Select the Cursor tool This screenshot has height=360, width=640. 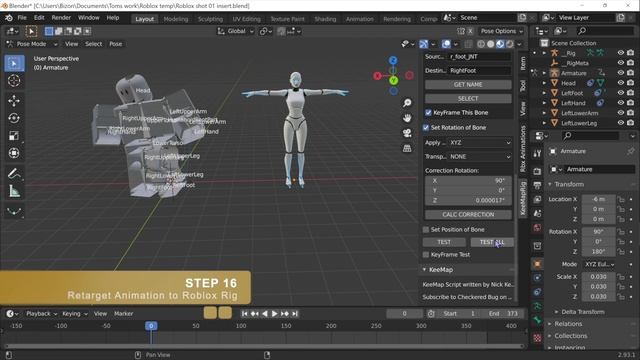pyautogui.click(x=14, y=81)
